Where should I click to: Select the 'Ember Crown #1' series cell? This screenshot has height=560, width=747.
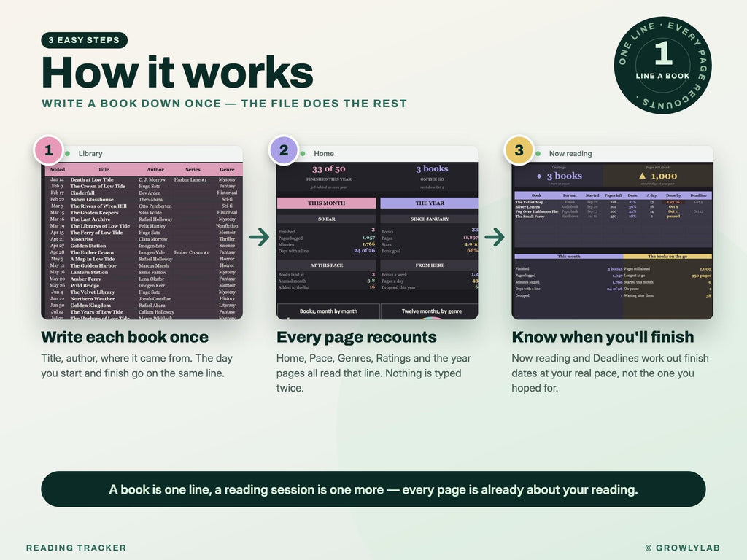click(x=192, y=252)
